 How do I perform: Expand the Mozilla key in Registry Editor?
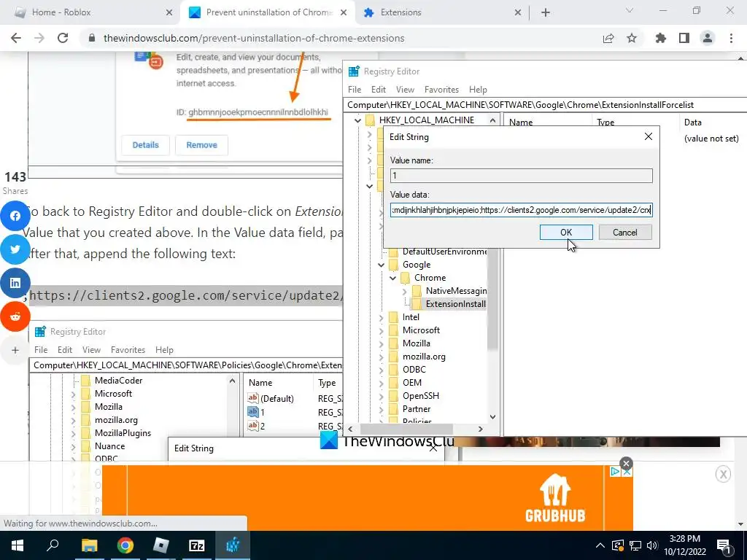pos(381,343)
